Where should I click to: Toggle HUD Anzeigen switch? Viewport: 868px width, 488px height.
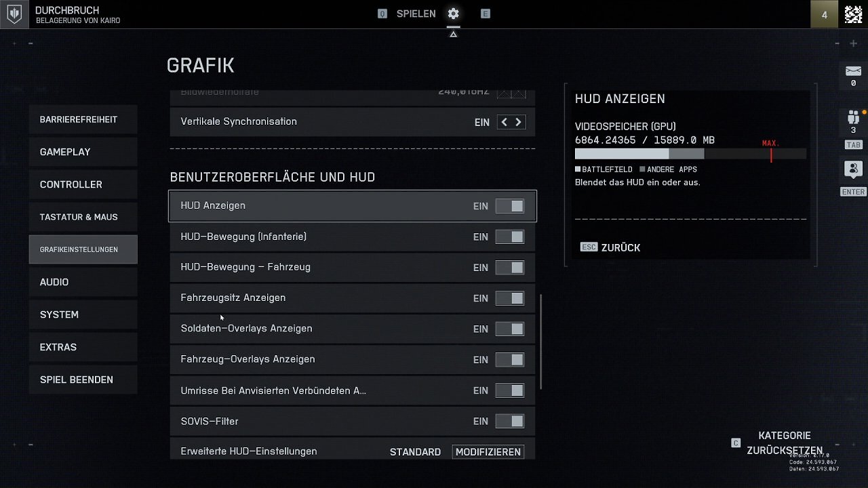[x=510, y=206]
